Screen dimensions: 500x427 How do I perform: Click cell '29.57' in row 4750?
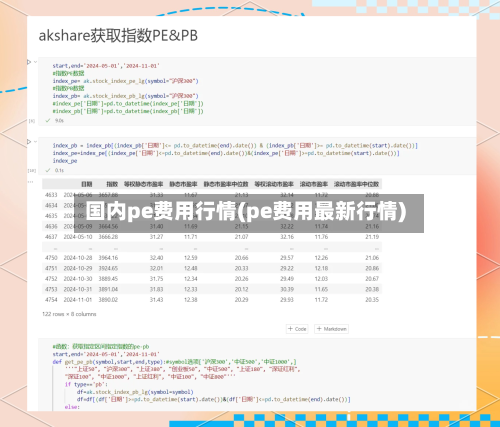pyautogui.click(x=287, y=258)
